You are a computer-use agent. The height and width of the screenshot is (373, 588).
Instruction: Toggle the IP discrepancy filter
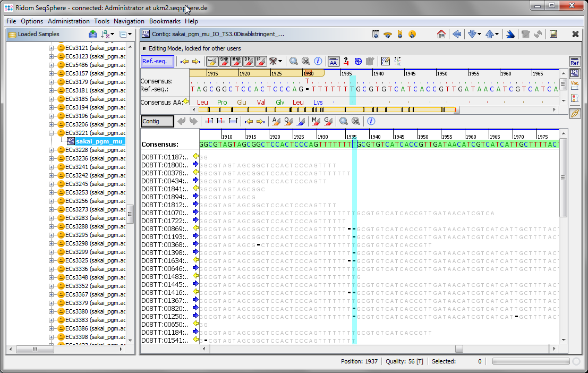[261, 61]
